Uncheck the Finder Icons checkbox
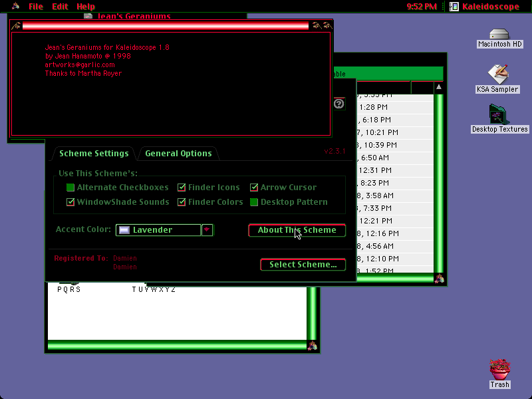Viewport: 532px width, 399px height. coord(182,188)
